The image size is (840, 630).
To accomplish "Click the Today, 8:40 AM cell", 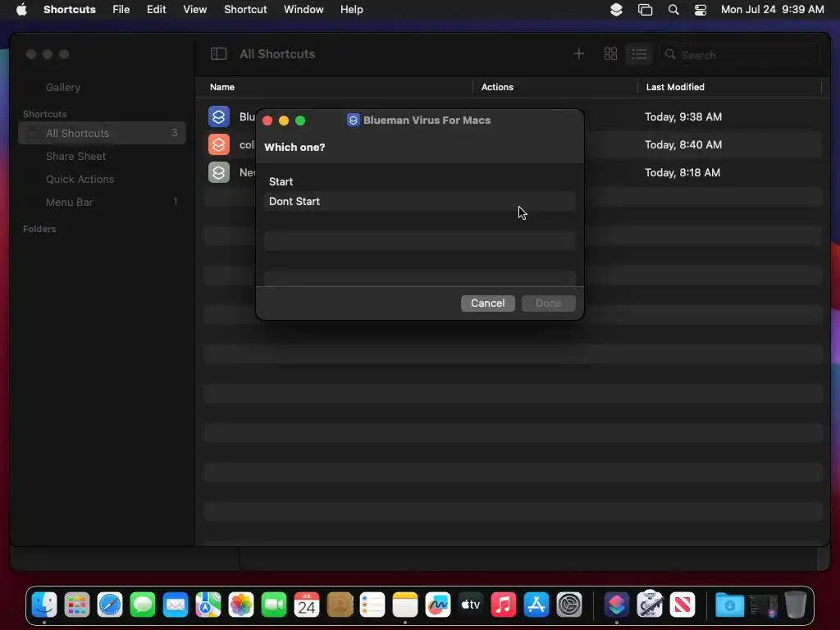I will [x=683, y=144].
